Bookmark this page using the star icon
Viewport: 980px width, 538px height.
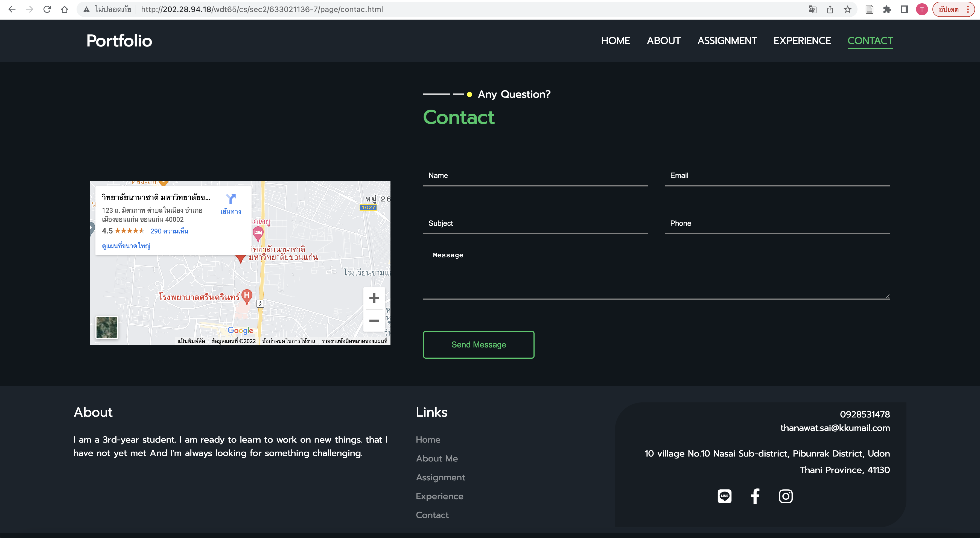click(847, 10)
